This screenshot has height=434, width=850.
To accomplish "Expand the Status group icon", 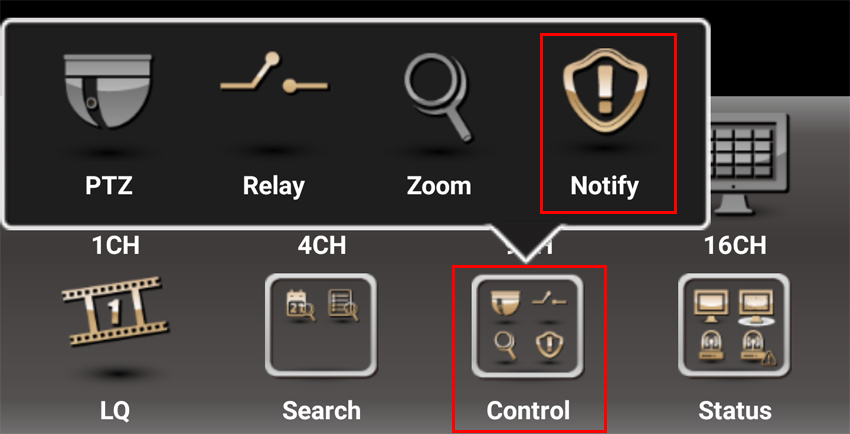I will click(734, 325).
